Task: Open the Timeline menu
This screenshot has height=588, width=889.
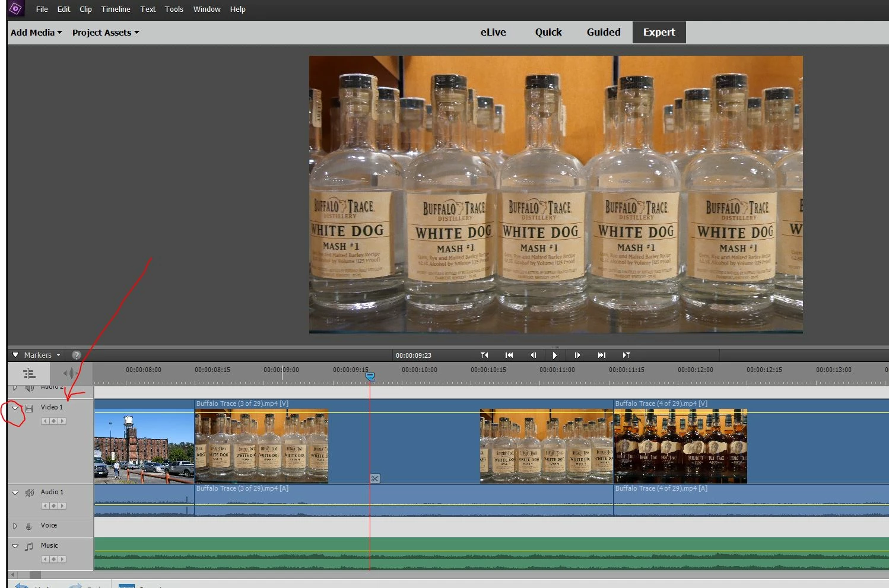Action: [116, 9]
